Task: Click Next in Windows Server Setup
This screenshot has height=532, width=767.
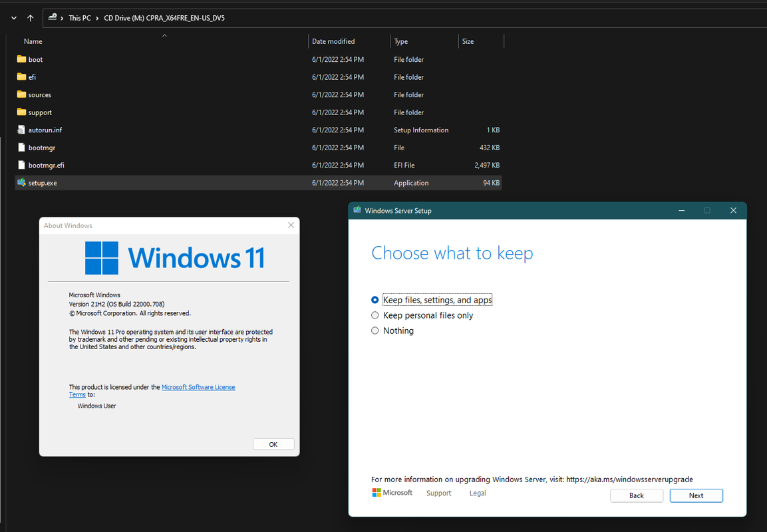Action: pyautogui.click(x=696, y=495)
